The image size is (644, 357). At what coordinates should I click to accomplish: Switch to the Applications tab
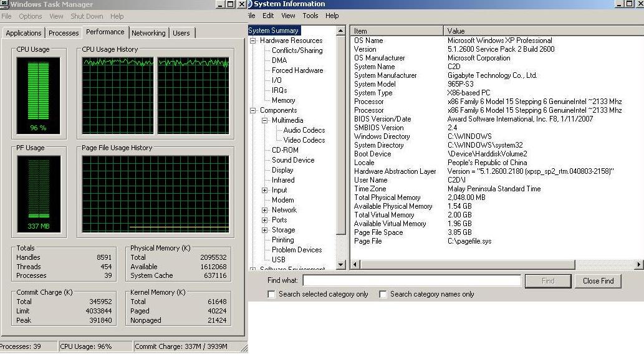point(24,33)
